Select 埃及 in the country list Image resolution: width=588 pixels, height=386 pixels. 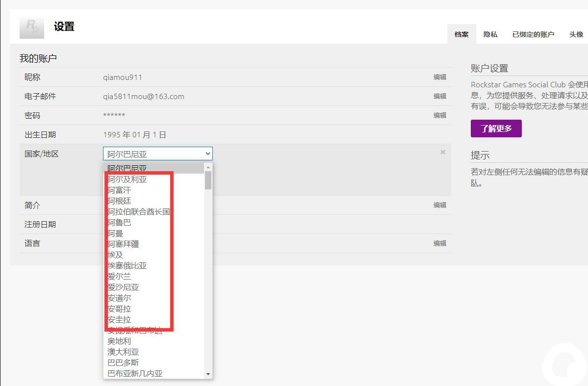[x=154, y=255]
